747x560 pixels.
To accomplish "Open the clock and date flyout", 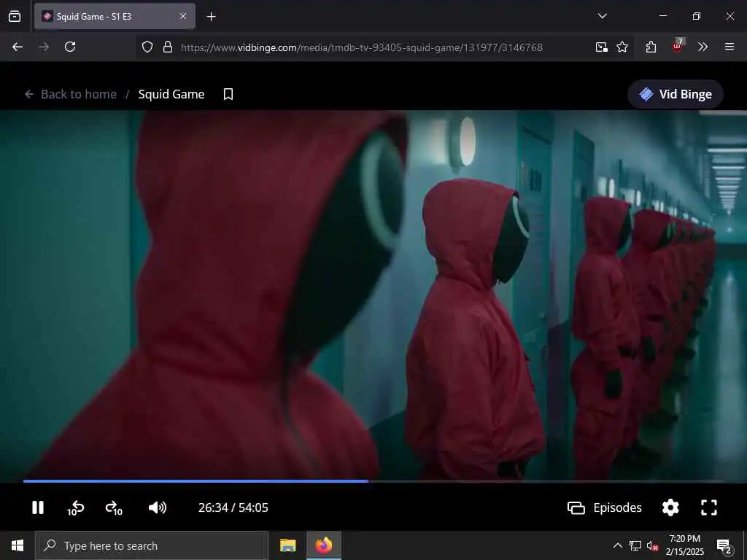I will (684, 545).
